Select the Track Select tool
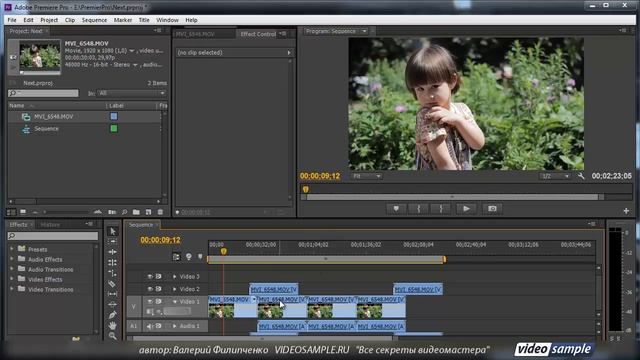The width and height of the screenshot is (640, 360). (x=113, y=242)
